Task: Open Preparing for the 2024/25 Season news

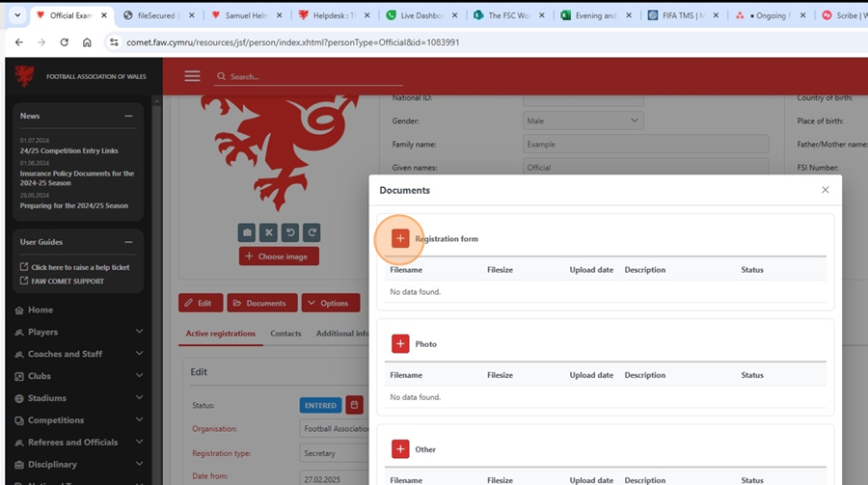Action: coord(73,205)
